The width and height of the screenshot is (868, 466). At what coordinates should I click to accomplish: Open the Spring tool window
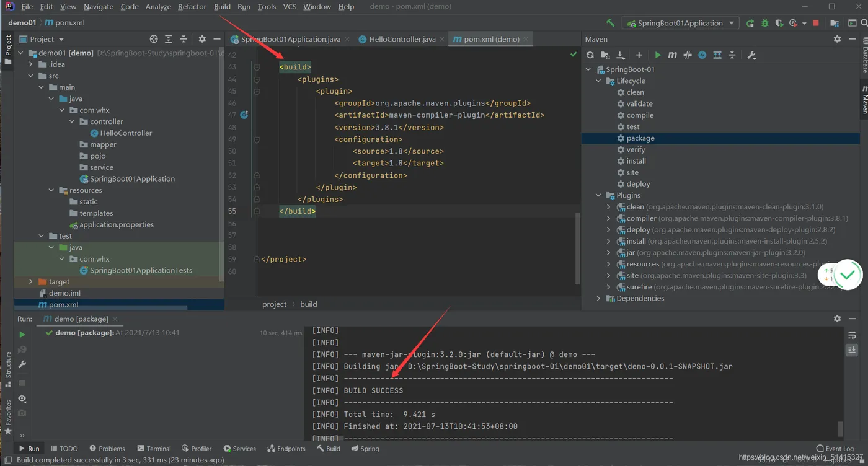point(365,449)
